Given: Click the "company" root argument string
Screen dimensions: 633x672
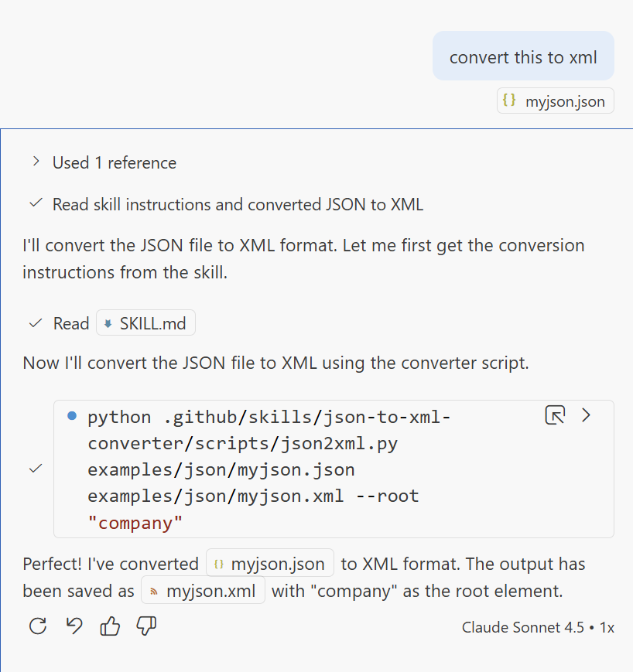Looking at the screenshot, I should click(x=135, y=523).
